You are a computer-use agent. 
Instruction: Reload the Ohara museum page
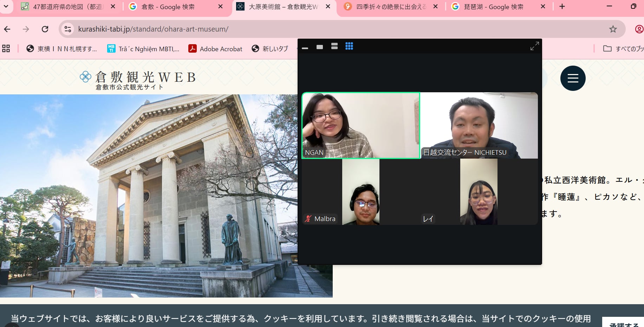45,29
